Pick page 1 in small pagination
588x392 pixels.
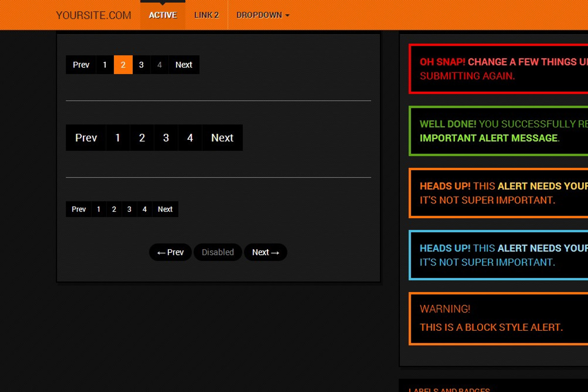(x=98, y=209)
